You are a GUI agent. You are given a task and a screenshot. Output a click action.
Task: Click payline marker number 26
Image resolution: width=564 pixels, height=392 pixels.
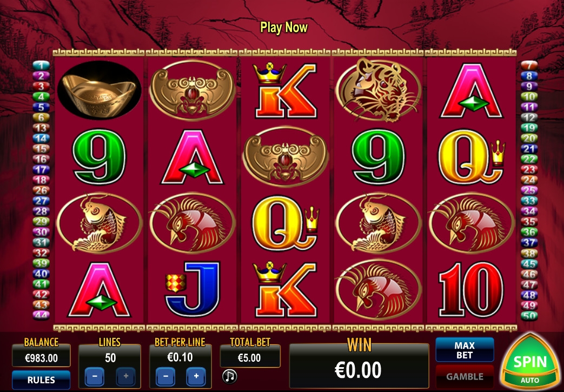pyautogui.click(x=41, y=191)
